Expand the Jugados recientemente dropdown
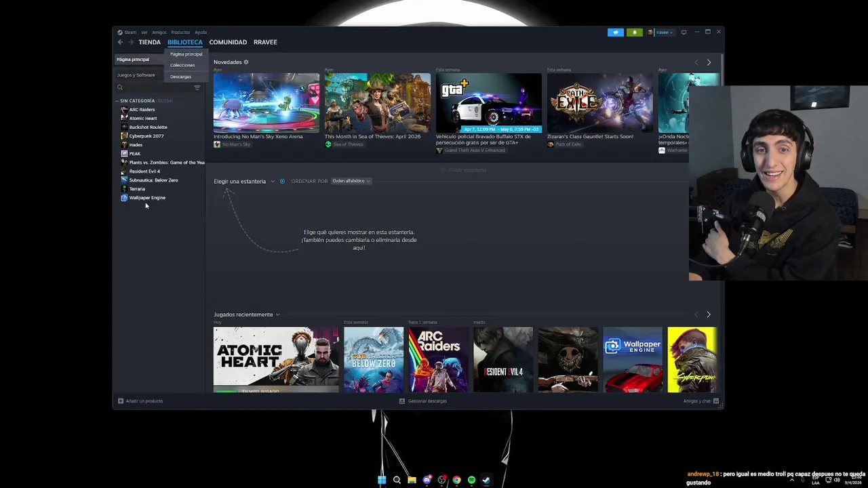The height and width of the screenshot is (488, 868). [x=277, y=314]
